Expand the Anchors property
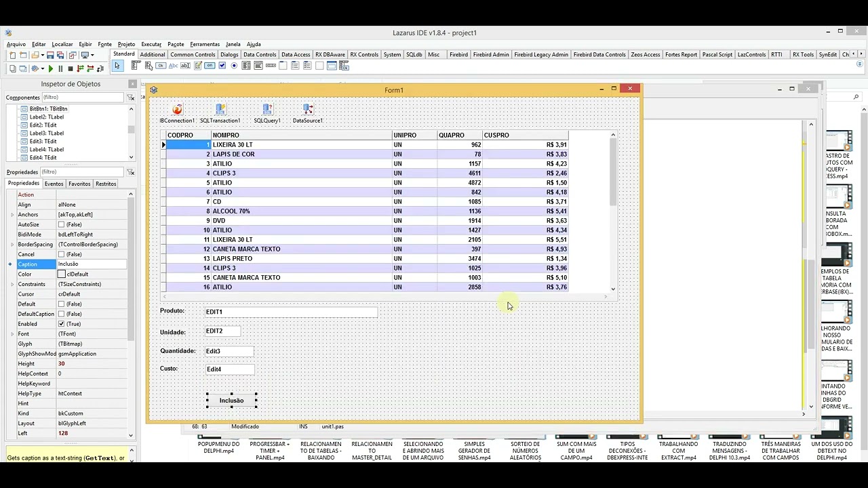 click(x=12, y=214)
